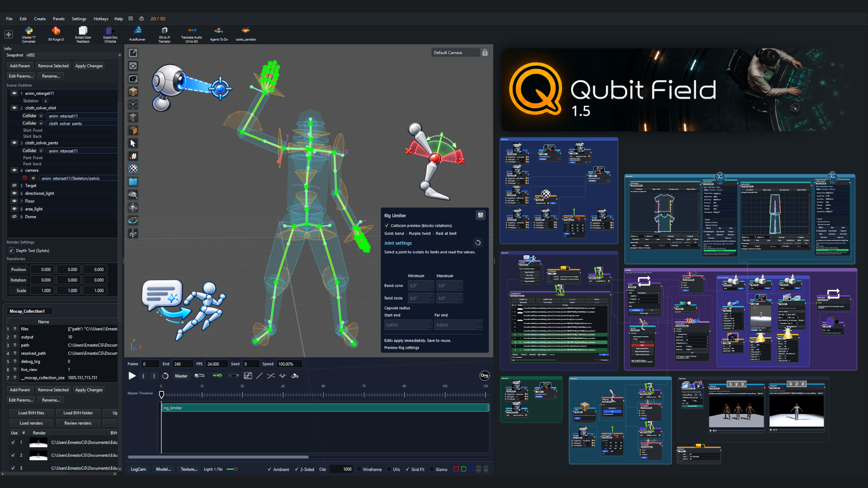Image resolution: width=868 pixels, height=488 pixels.
Task: Launch the Marker YT Converter tool
Action: [29, 34]
